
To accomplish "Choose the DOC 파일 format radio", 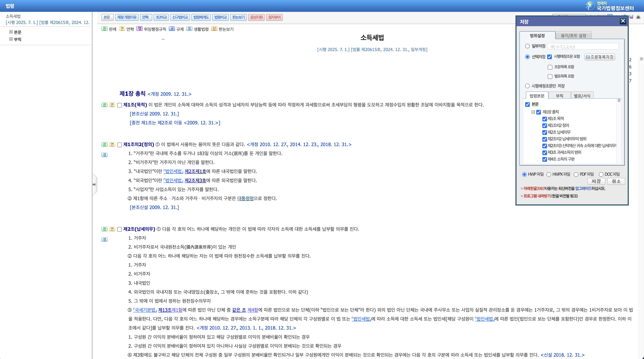I will point(601,174).
